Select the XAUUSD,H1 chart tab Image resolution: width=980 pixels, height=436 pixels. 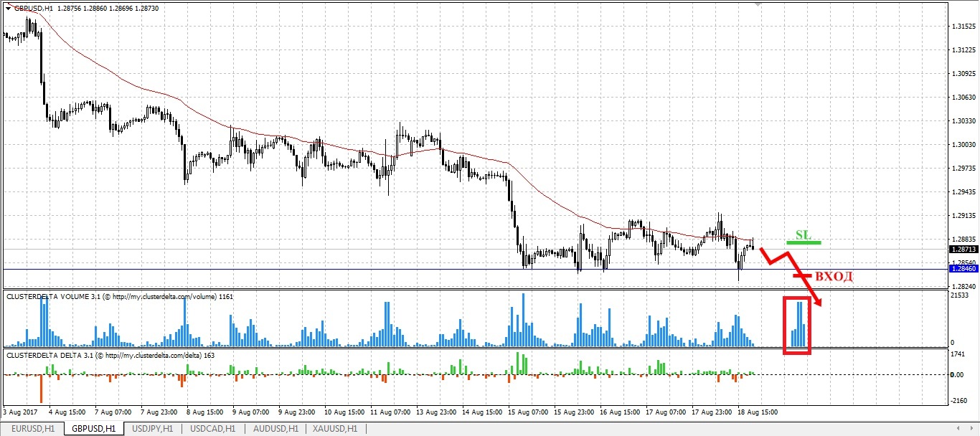coord(334,429)
